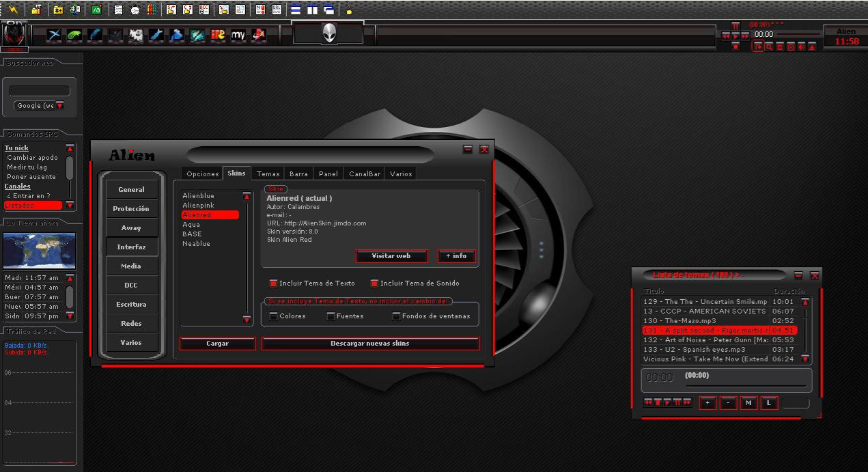
Task: Click the top player seek progress bar
Action: pyautogui.click(x=798, y=34)
